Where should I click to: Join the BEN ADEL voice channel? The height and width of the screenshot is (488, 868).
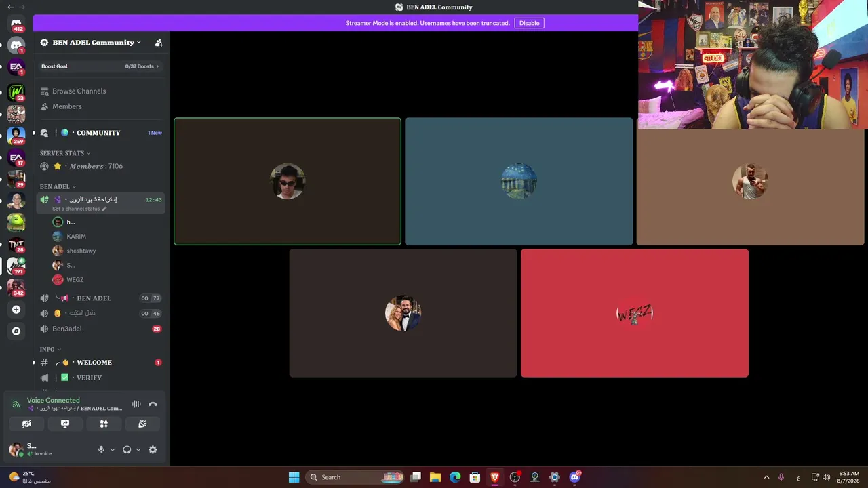(100, 298)
